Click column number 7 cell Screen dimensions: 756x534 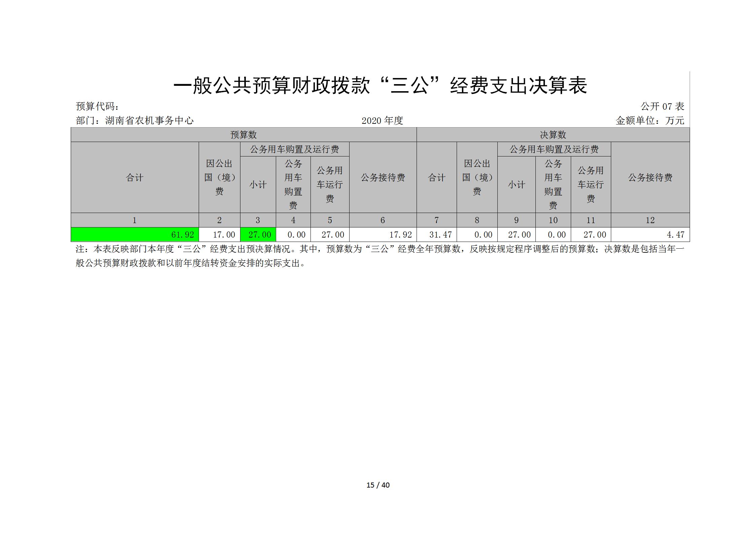[436, 220]
